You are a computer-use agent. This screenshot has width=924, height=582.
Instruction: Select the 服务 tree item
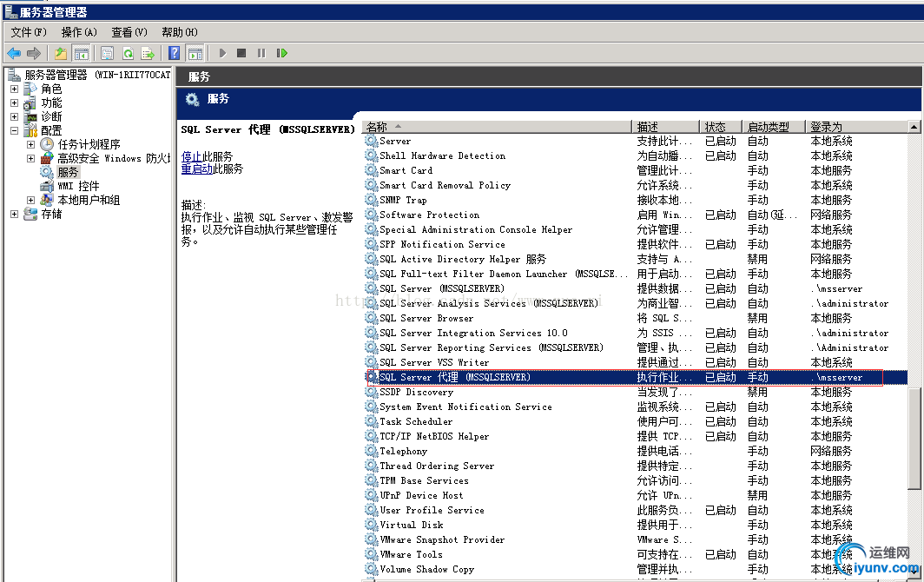point(68,172)
